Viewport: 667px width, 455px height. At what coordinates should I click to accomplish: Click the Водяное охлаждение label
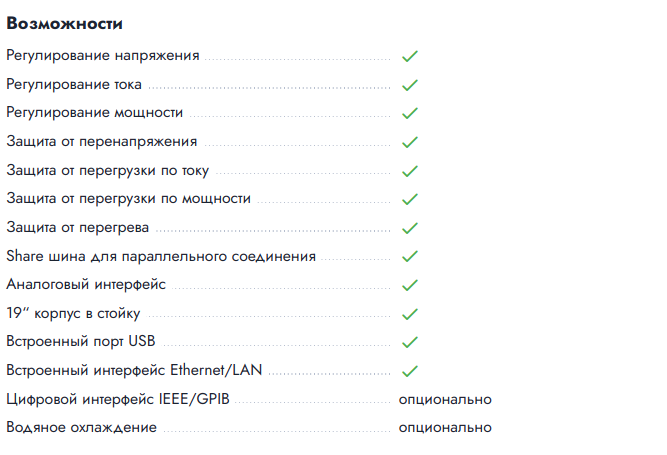click(x=81, y=428)
